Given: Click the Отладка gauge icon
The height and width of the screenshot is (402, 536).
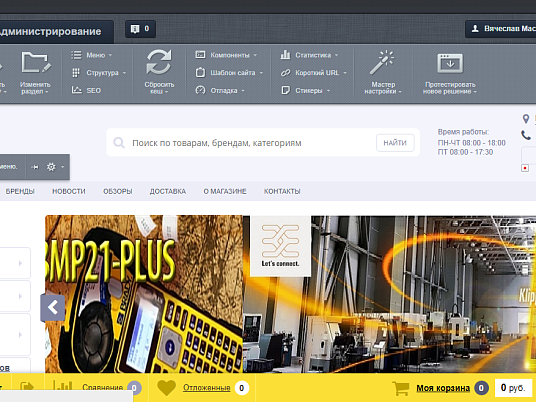Looking at the screenshot, I should [200, 90].
